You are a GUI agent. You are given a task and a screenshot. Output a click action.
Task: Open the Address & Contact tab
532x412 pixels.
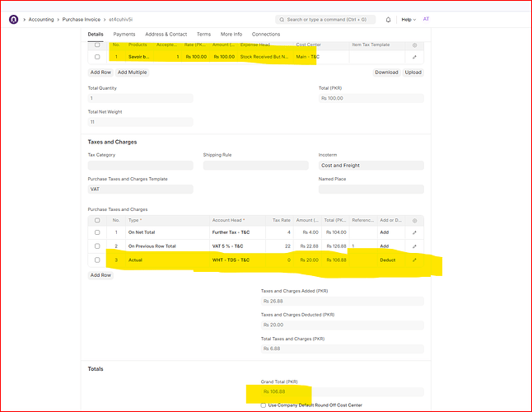pyautogui.click(x=166, y=34)
